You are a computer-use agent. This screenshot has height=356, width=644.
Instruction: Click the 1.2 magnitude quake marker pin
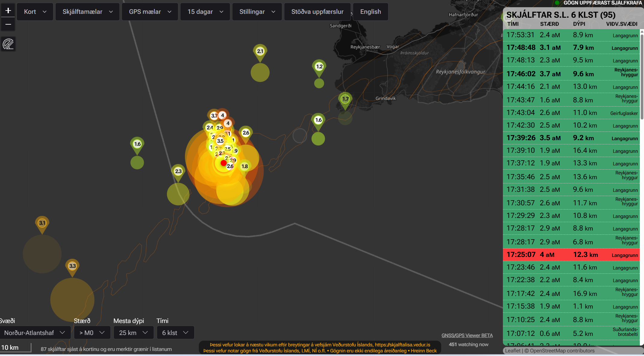click(x=319, y=67)
